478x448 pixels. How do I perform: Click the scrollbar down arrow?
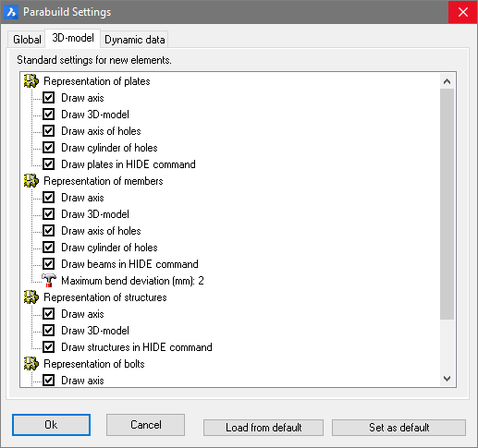pos(447,379)
